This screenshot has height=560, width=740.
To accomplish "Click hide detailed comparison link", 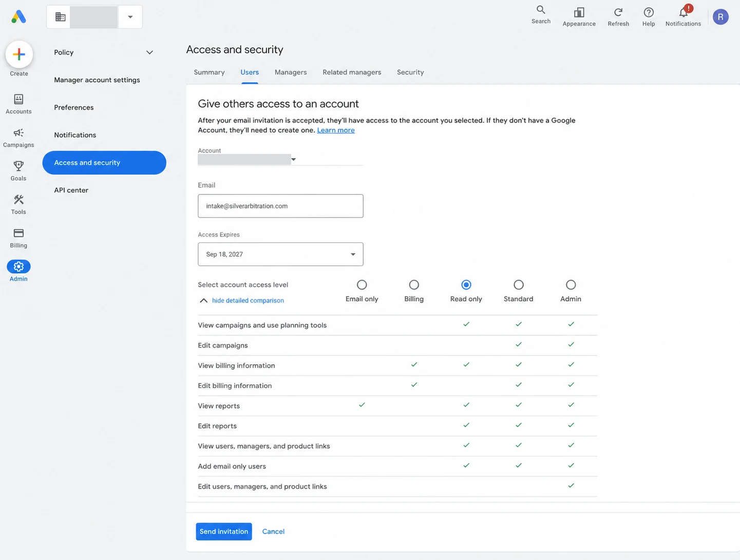I will [x=248, y=301].
